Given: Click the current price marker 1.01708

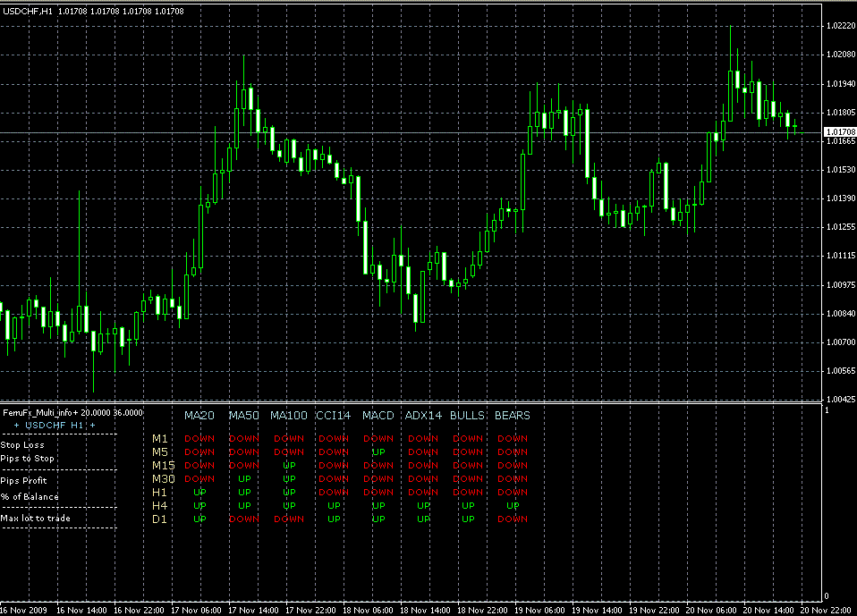Looking at the screenshot, I should [839, 131].
